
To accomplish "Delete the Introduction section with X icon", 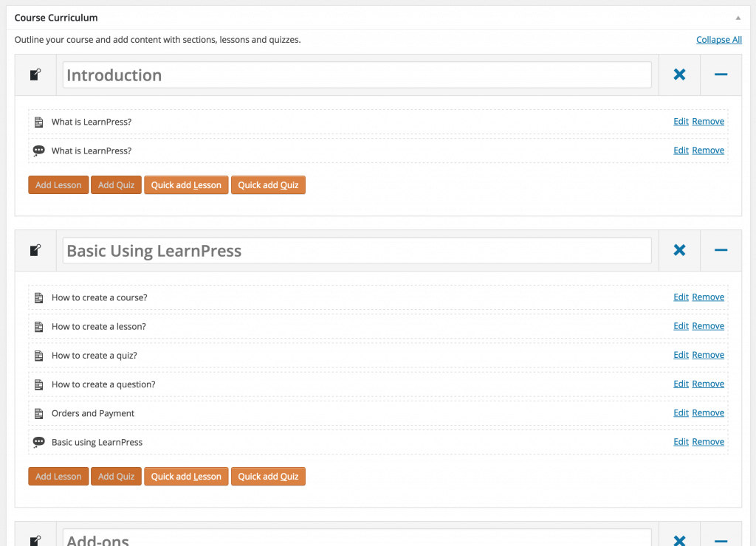I will pyautogui.click(x=679, y=75).
